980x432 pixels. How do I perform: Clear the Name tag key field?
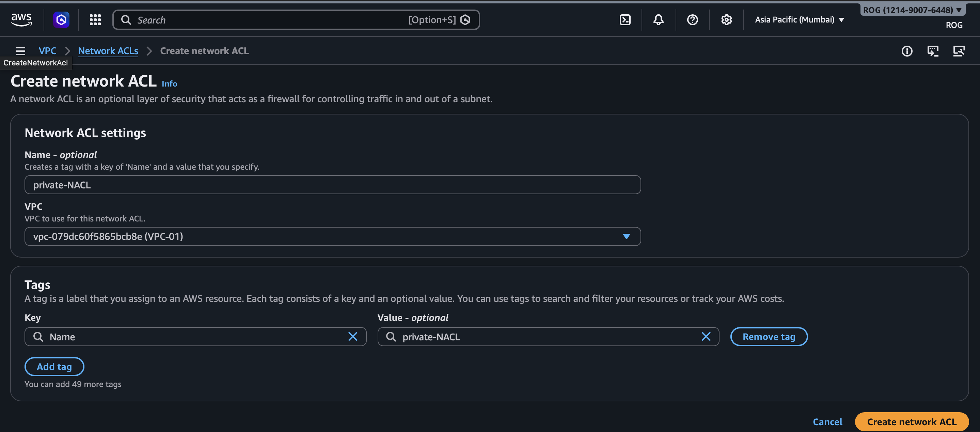click(353, 337)
